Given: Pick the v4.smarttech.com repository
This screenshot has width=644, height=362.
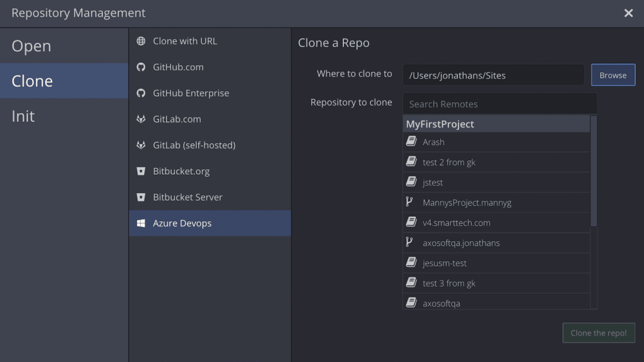Looking at the screenshot, I should [x=496, y=222].
